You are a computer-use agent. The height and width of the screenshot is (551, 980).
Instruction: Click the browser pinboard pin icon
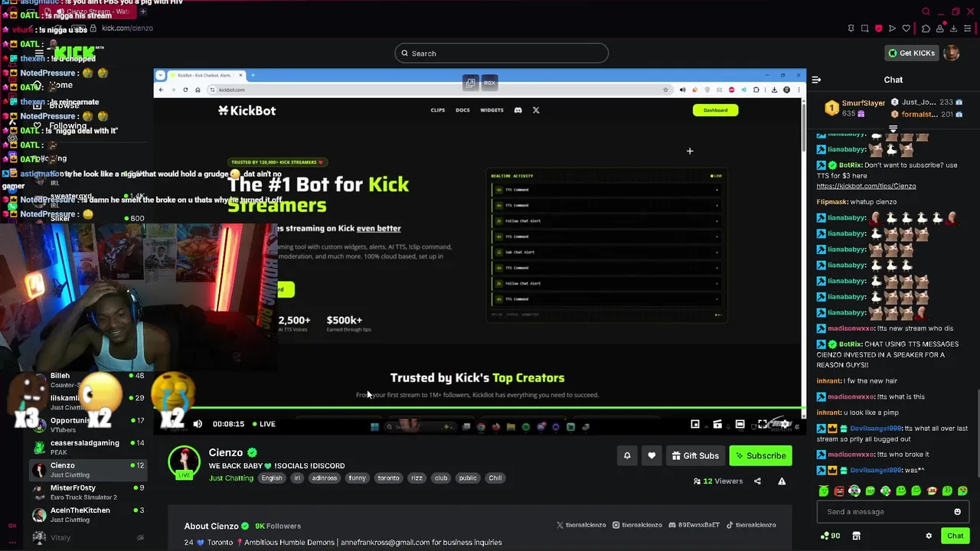coord(851,28)
